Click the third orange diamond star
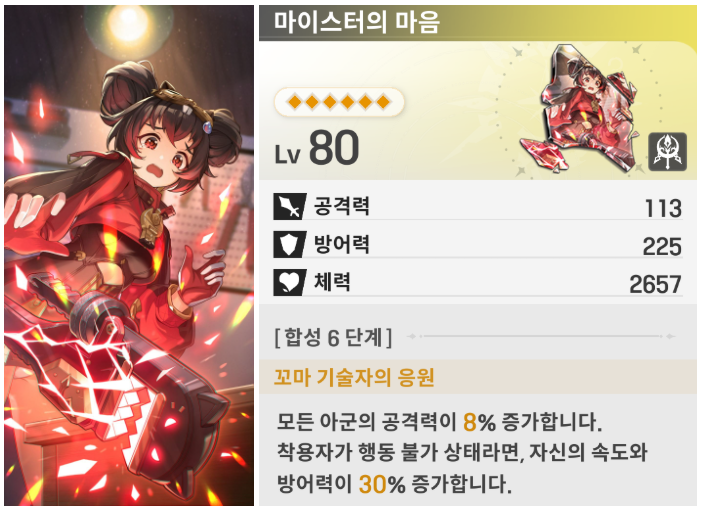Image resolution: width=702 pixels, height=508 pixels. tap(330, 102)
